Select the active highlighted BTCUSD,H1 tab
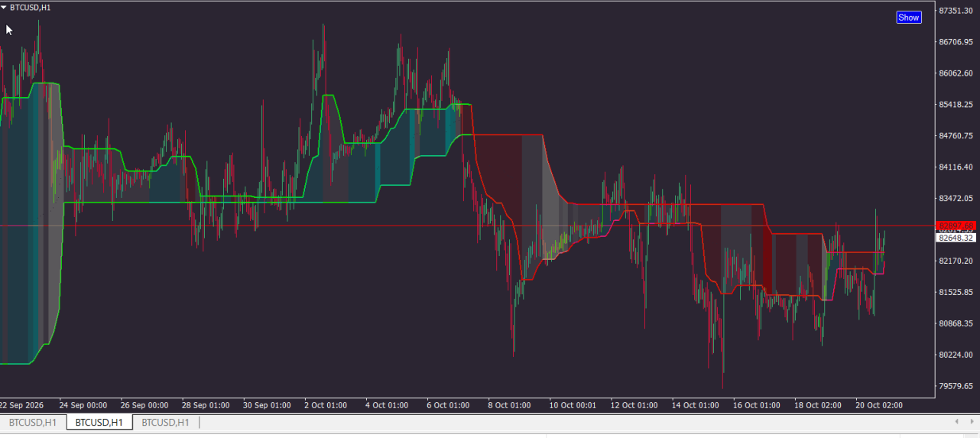 tap(99, 422)
